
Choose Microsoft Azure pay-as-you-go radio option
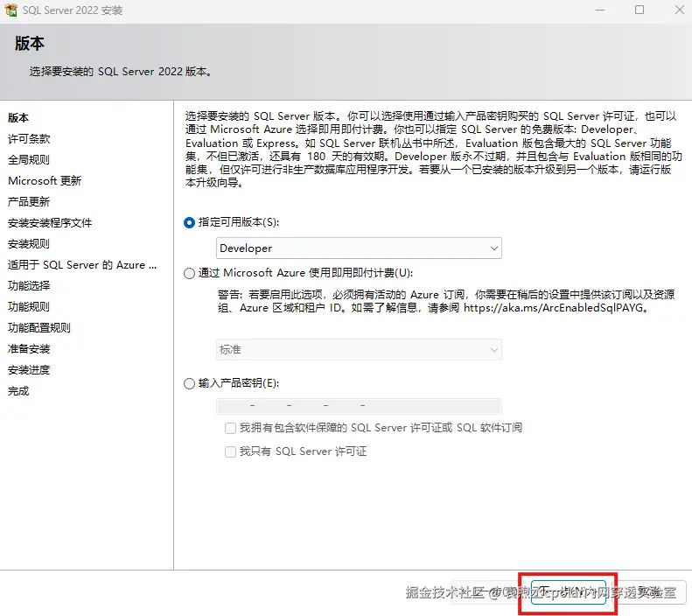(x=189, y=274)
